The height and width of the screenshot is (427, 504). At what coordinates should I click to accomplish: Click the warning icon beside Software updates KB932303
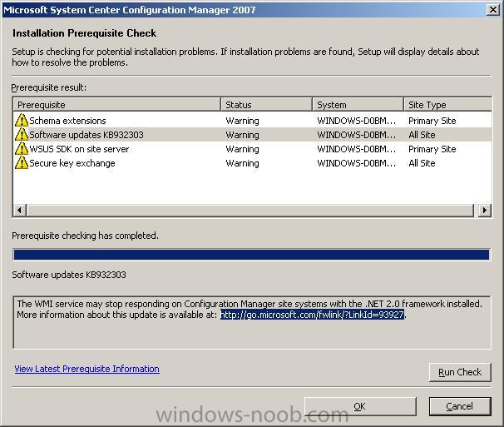(x=22, y=135)
